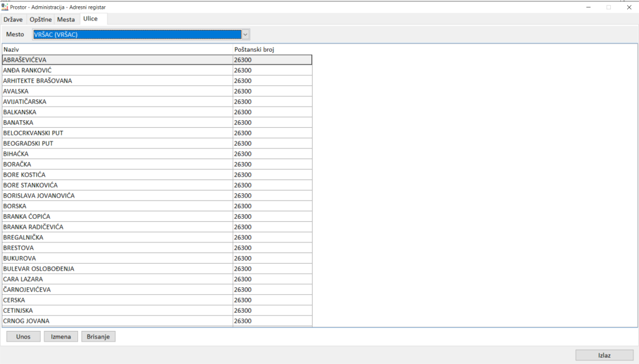This screenshot has height=364, width=639.
Task: Click the Prostor application icon in title bar
Action: click(x=6, y=6)
